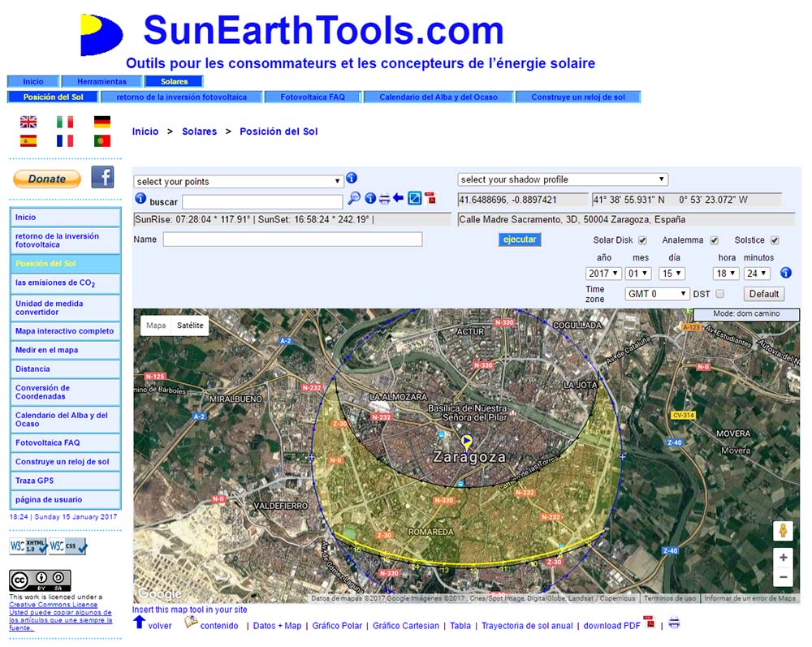Open Calendario del Alba y del Ocaso tab
The width and height of the screenshot is (812, 647).
click(438, 97)
